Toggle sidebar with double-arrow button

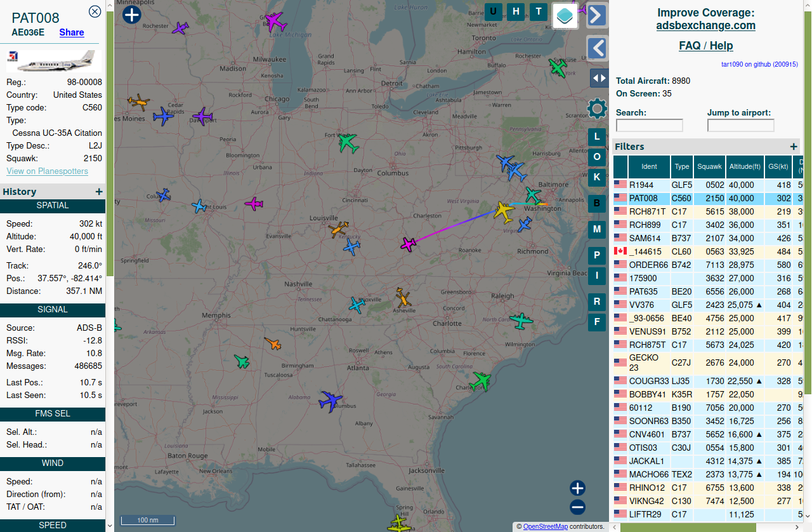598,78
